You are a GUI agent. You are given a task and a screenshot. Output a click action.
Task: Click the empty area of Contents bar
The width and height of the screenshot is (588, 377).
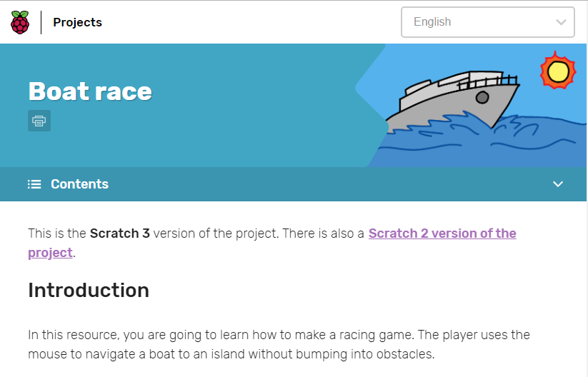322,184
